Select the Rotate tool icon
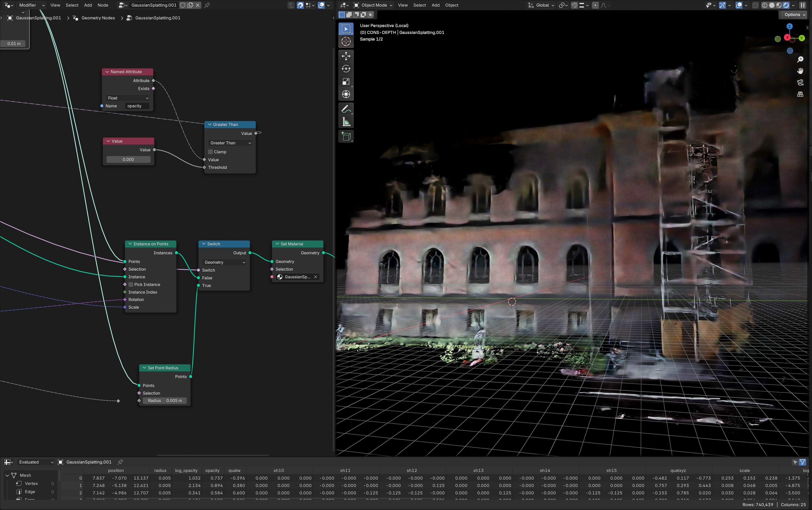Screen dimensions: 812x510 tap(346, 68)
